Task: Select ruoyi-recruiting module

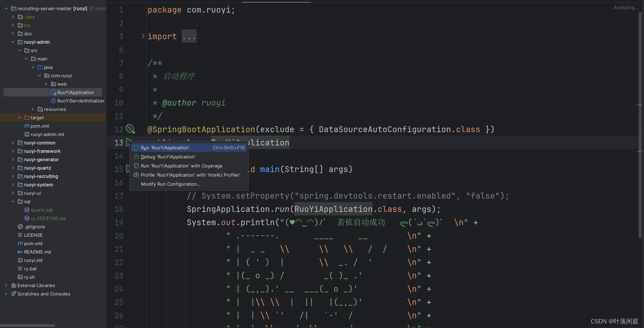Action: 41,176
